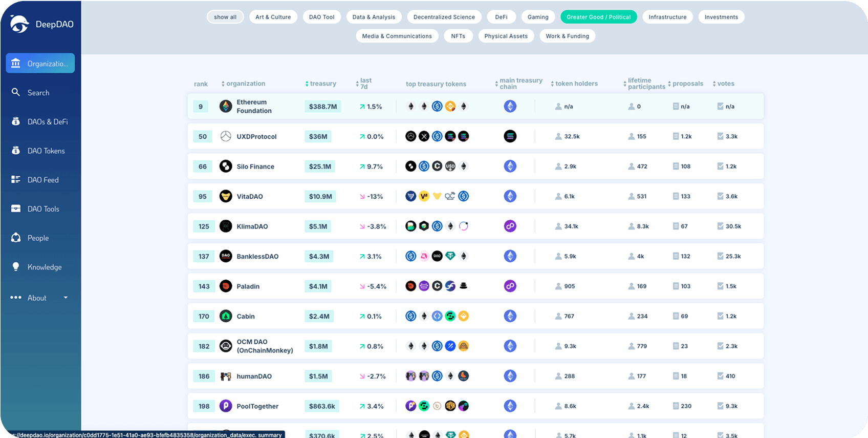Click KlimaDAO's main treasury chain icon

[510, 226]
